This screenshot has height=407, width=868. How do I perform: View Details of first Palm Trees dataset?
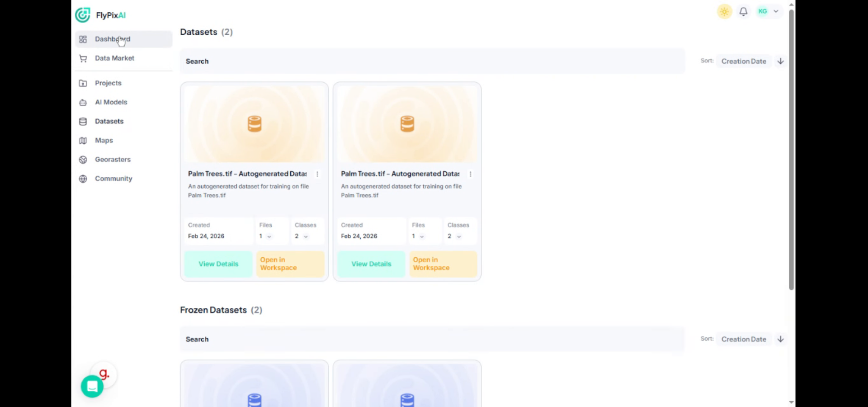218,264
